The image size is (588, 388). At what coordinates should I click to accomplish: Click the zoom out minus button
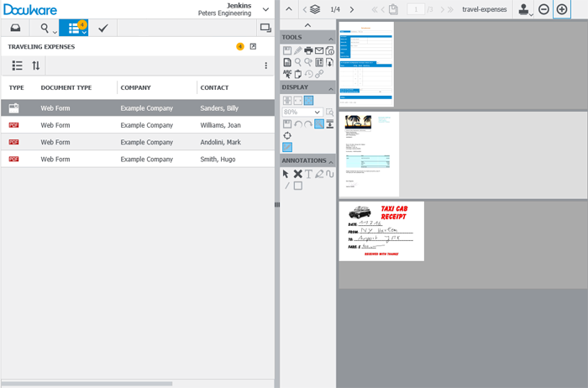tap(543, 9)
